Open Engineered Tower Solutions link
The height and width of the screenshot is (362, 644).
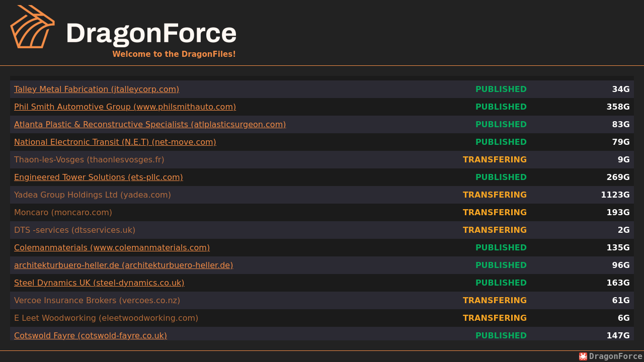pyautogui.click(x=99, y=177)
